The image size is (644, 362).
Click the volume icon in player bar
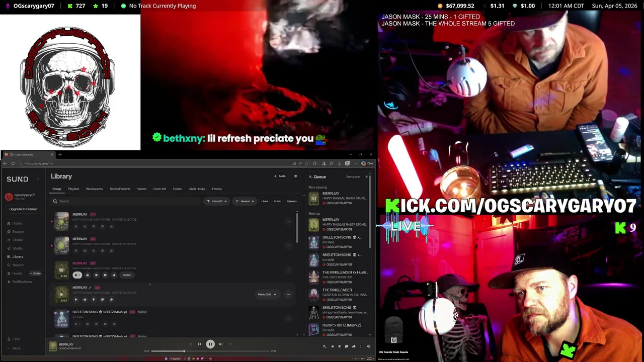click(368, 346)
